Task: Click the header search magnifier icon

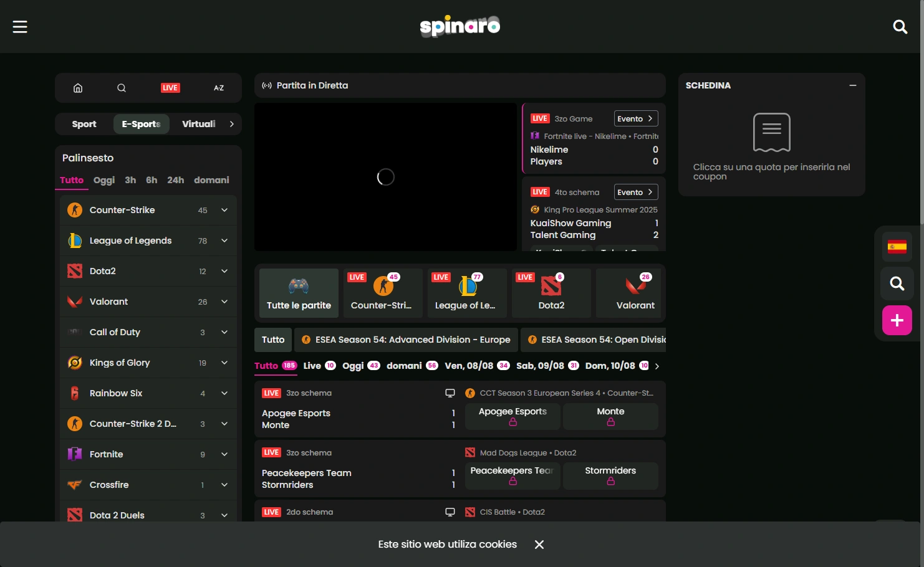Action: click(x=900, y=27)
